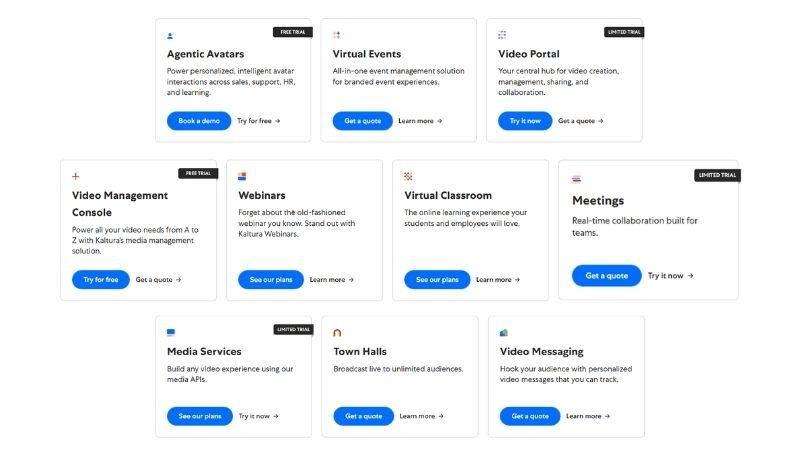Click the Agentic Avatars product icon
The width and height of the screenshot is (800, 450).
(170, 36)
